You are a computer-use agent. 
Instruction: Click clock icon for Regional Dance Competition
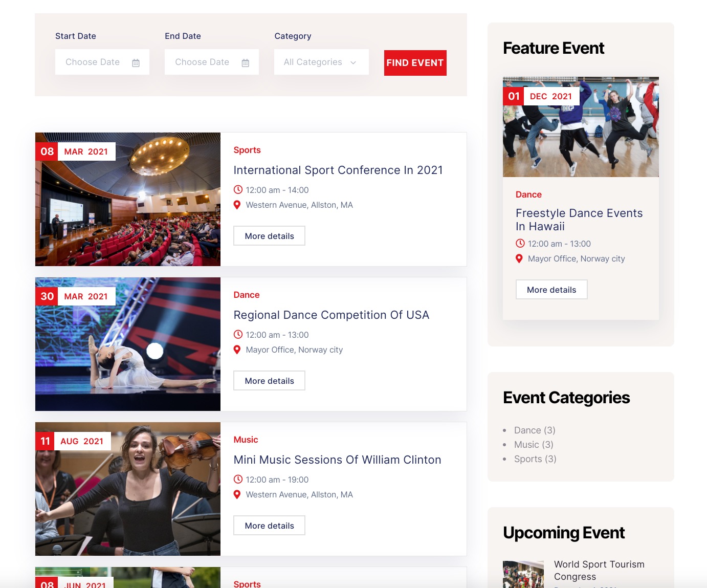[x=238, y=334]
